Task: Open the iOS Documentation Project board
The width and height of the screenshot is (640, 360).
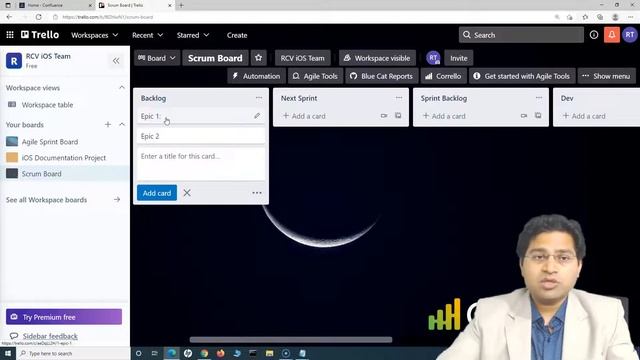Action: pyautogui.click(x=64, y=158)
